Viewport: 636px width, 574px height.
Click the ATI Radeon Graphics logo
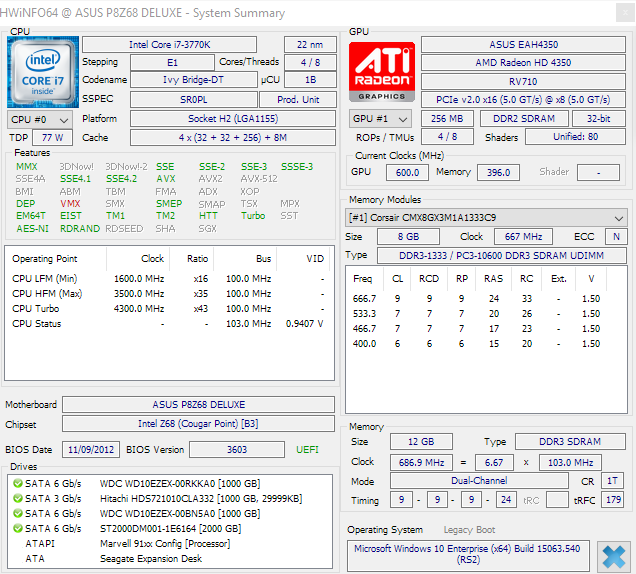382,71
